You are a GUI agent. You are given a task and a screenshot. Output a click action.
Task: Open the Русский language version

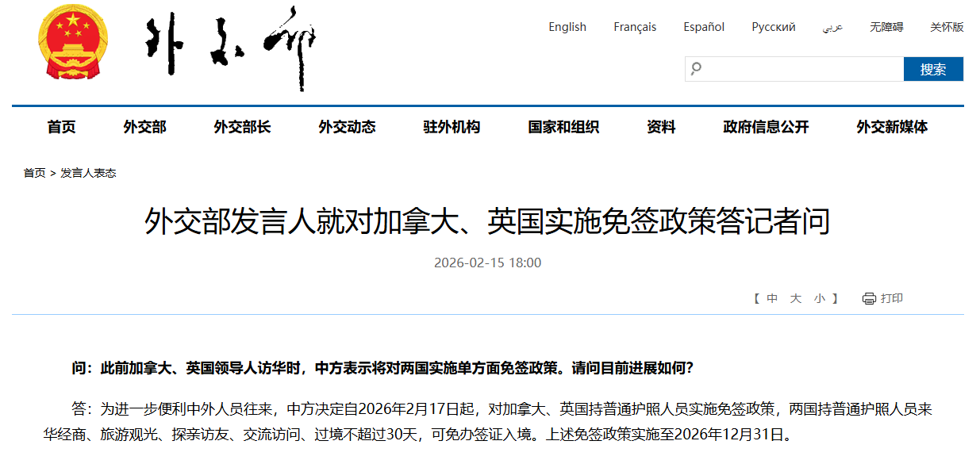[774, 27]
